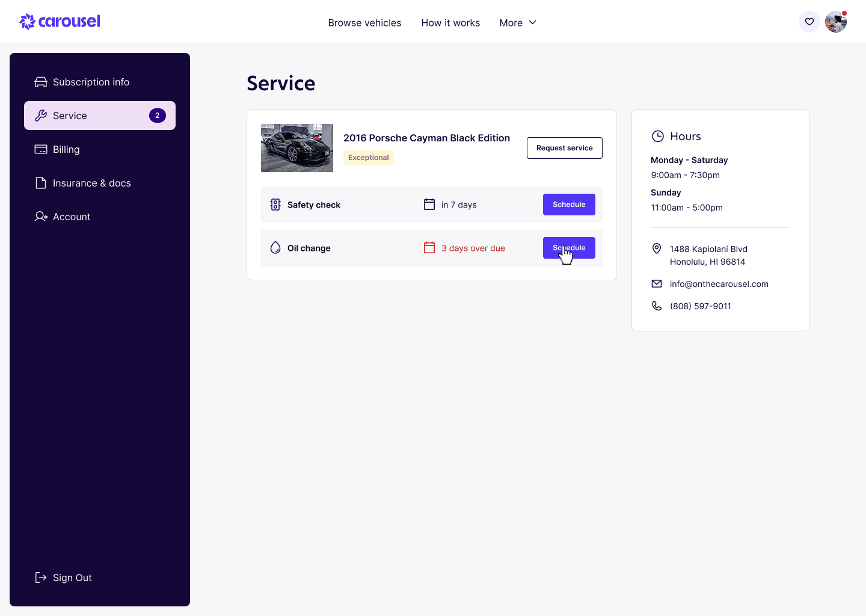Expand the More dropdown menu
Screen dimensions: 866x616
tap(517, 23)
